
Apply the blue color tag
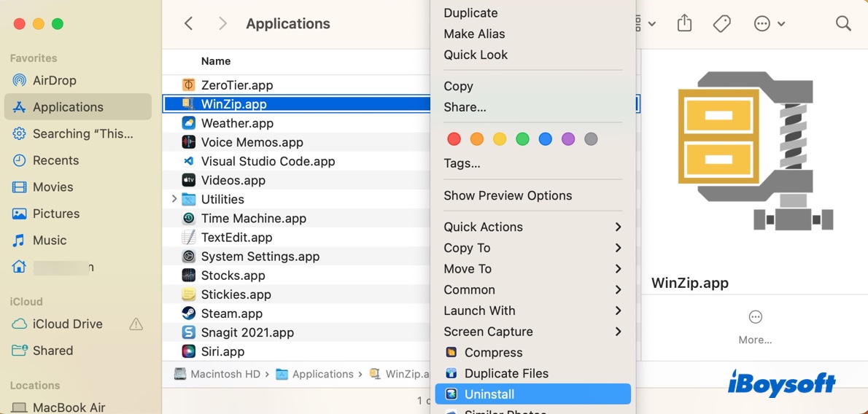point(545,139)
